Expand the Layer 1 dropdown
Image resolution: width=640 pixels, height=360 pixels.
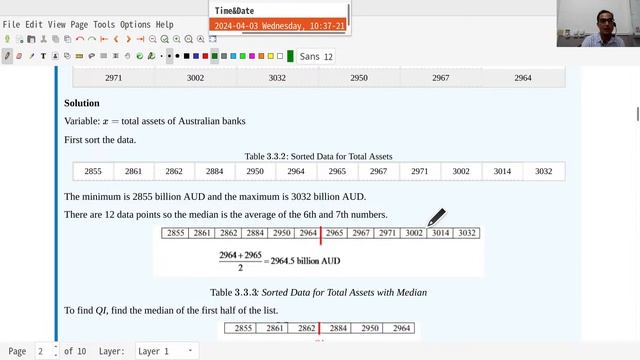click(x=167, y=351)
